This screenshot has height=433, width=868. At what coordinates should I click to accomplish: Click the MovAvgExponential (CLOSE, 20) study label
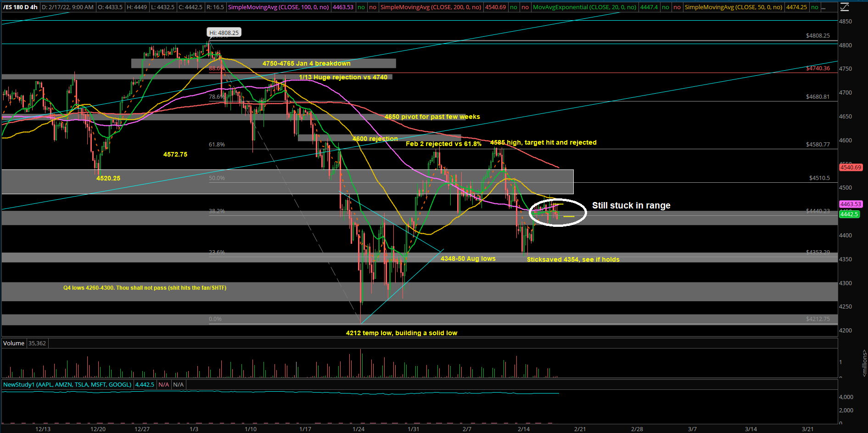click(x=584, y=7)
